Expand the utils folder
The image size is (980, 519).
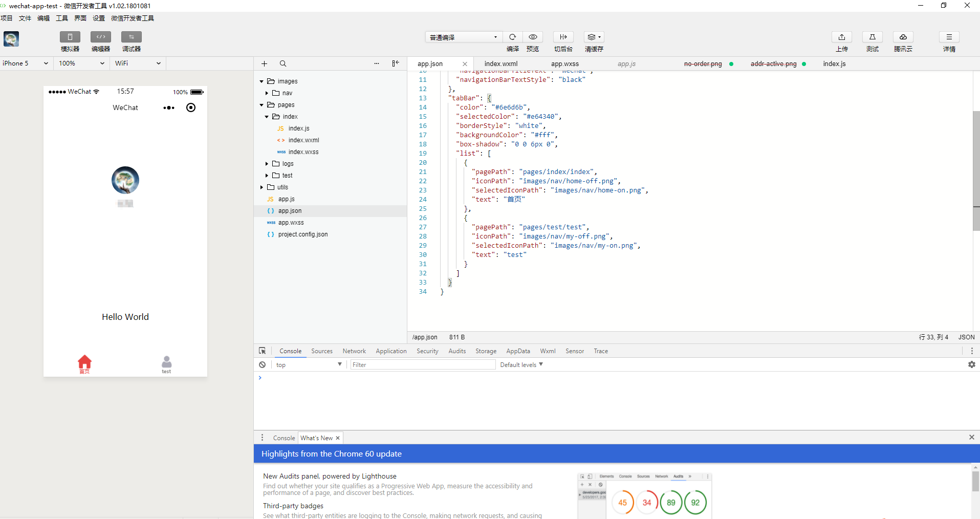click(x=262, y=187)
